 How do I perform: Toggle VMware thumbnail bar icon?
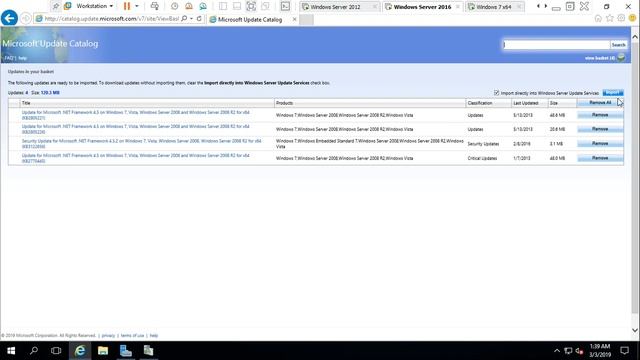[x=237, y=6]
